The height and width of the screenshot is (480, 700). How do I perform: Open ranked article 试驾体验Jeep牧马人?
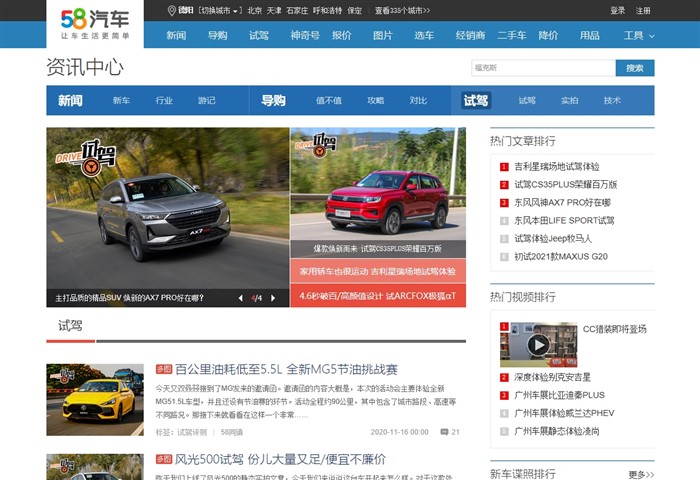coord(553,238)
